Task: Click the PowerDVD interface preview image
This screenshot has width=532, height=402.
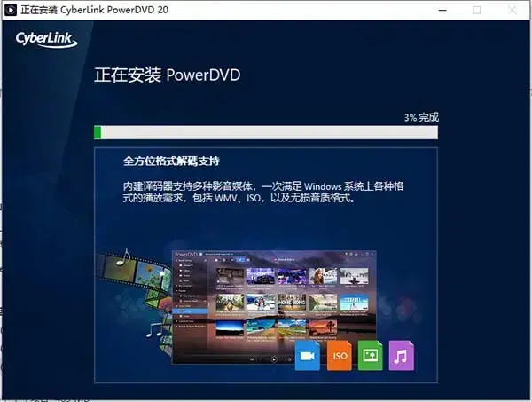Action: 274,307
